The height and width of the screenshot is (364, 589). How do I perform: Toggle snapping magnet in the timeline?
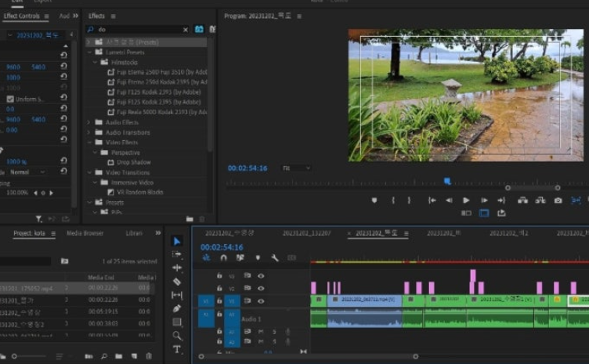(x=223, y=258)
